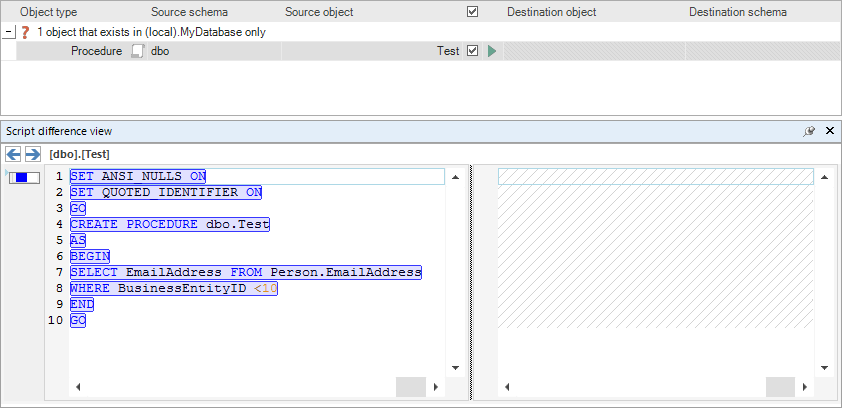Toggle the select-all checkbox in the header
The image size is (842, 408).
473,12
